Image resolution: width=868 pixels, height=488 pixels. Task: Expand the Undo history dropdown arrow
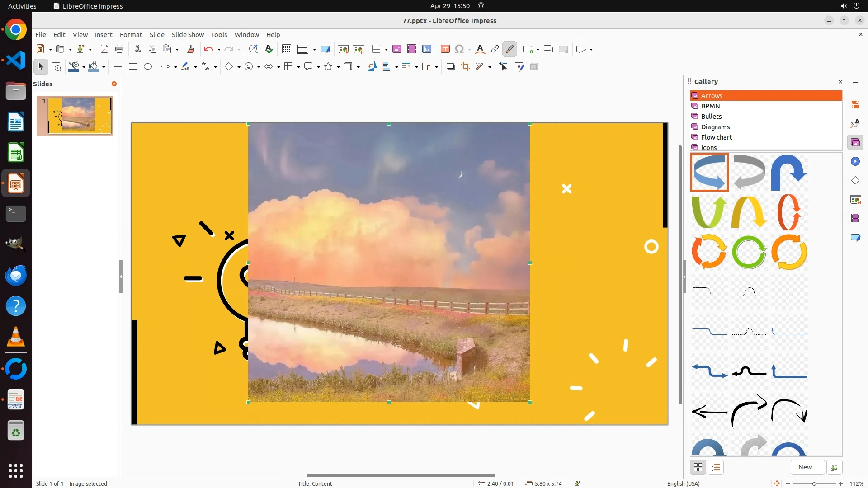click(x=219, y=50)
